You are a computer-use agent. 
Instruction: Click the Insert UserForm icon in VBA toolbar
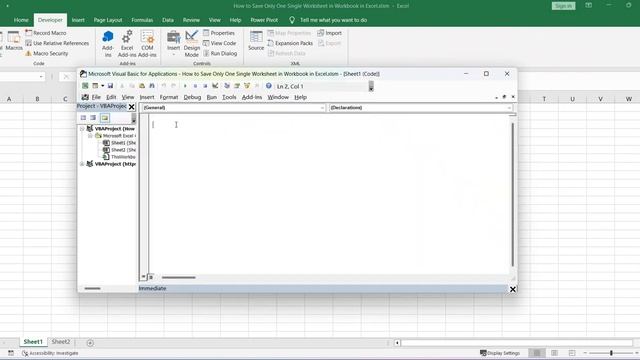pyautogui.click(x=95, y=86)
